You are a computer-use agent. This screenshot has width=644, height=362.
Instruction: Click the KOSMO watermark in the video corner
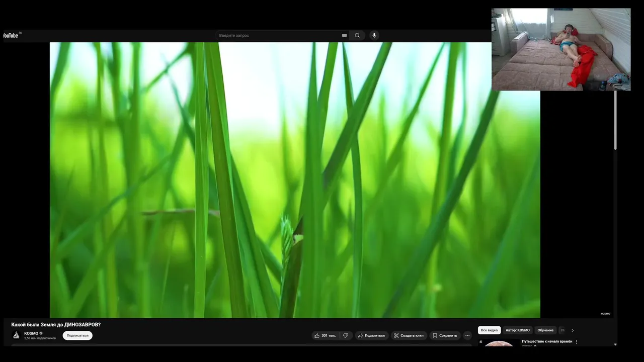click(605, 314)
